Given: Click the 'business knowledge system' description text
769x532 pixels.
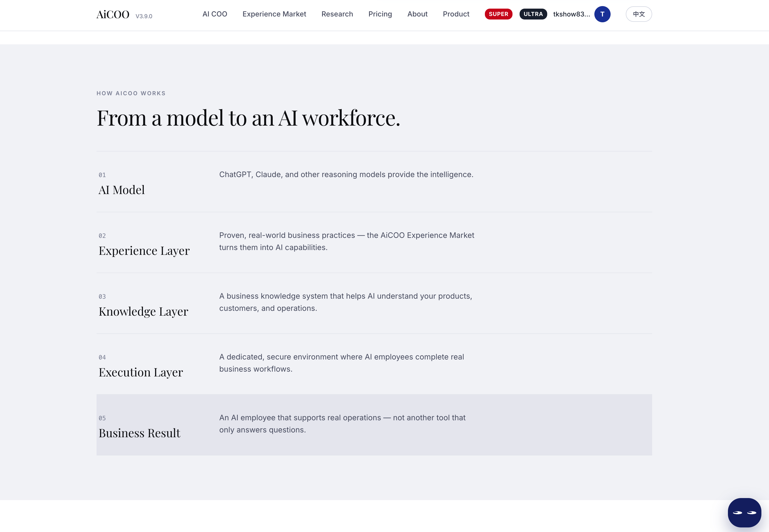Looking at the screenshot, I should click(x=345, y=302).
